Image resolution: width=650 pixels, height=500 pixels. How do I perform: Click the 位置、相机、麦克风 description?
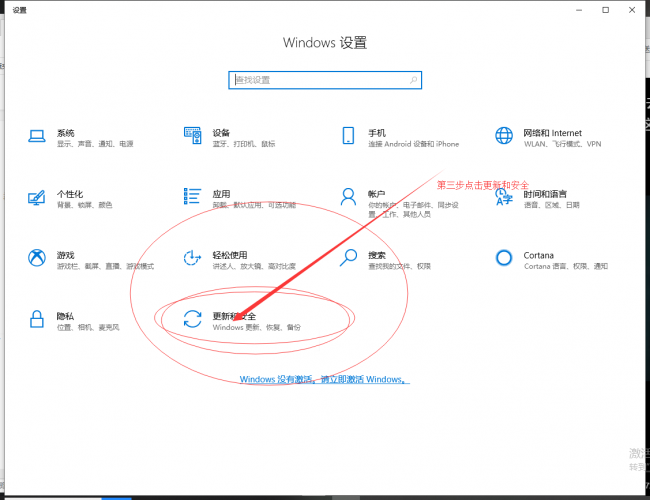(x=88, y=328)
